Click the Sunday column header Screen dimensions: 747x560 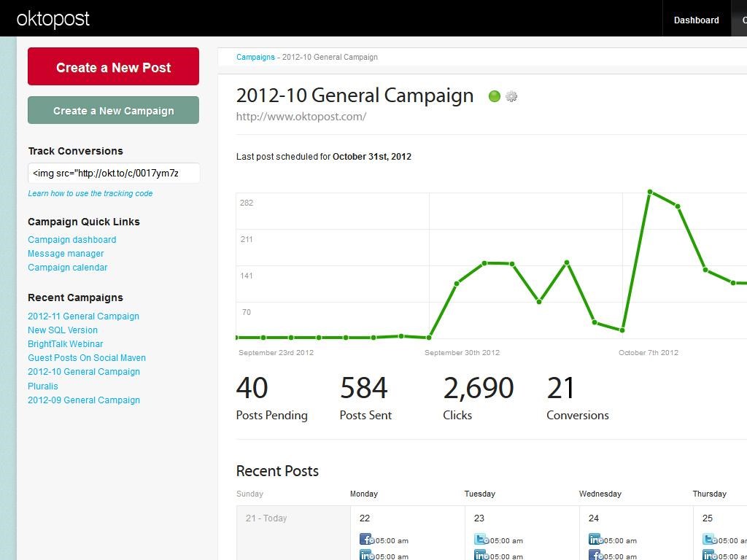click(249, 494)
